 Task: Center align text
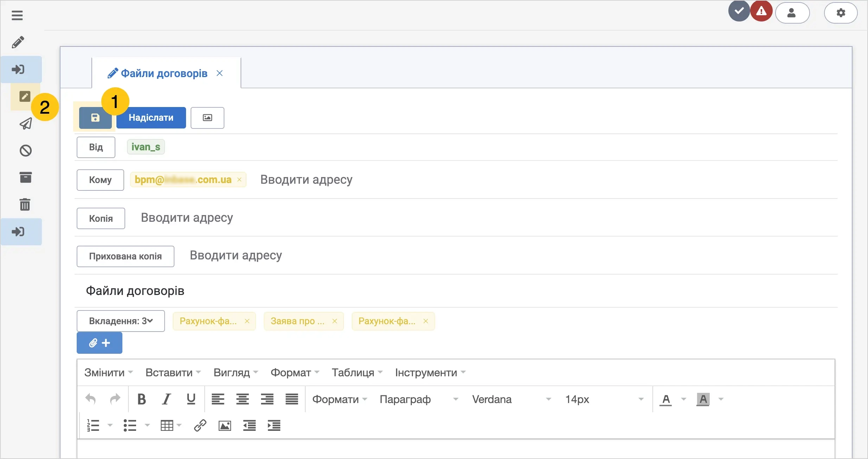coord(242,399)
